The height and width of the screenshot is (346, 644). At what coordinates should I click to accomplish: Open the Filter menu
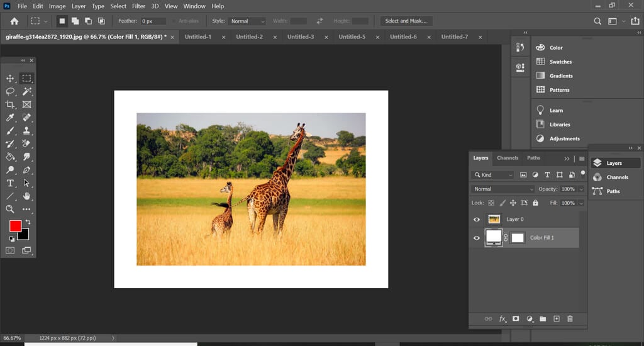coord(138,6)
